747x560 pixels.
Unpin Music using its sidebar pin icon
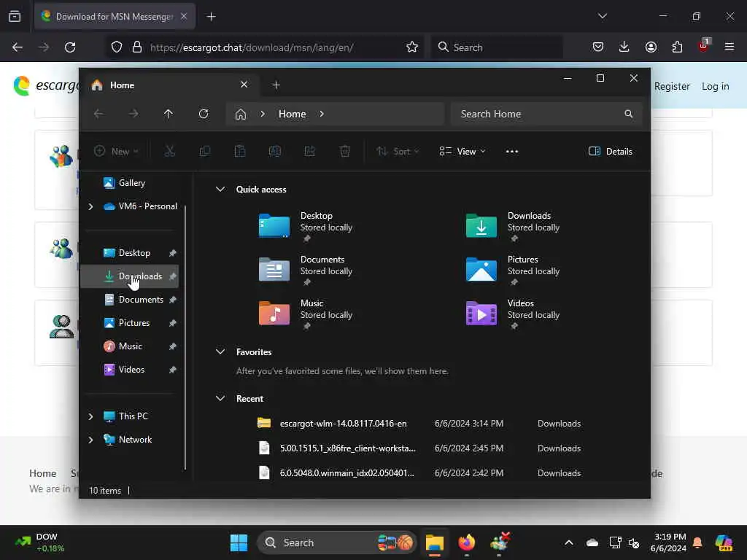click(172, 346)
